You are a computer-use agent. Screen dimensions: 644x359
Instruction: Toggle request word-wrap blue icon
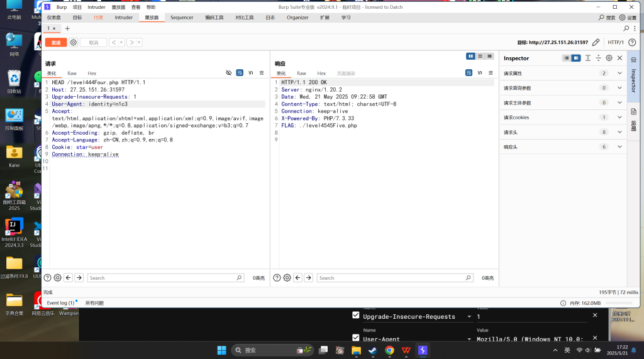pos(240,73)
